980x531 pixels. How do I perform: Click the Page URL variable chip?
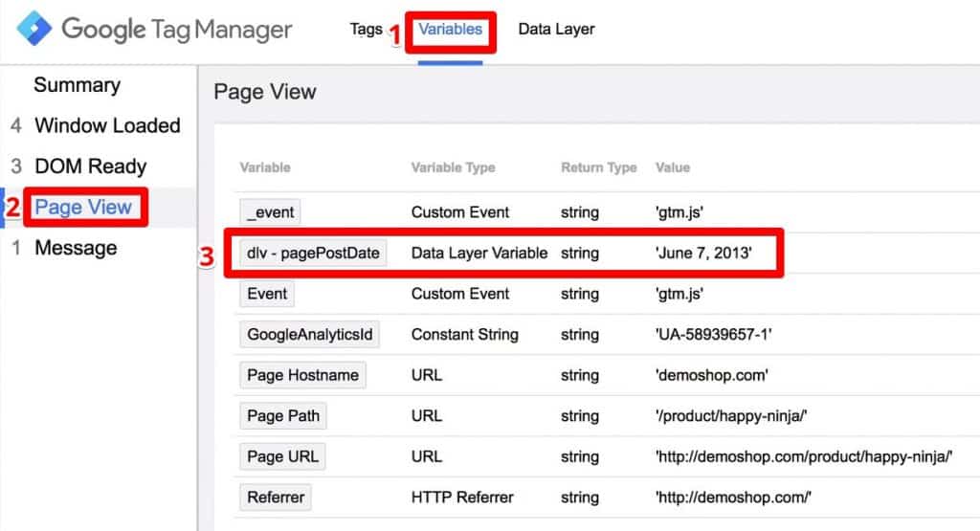tap(282, 456)
